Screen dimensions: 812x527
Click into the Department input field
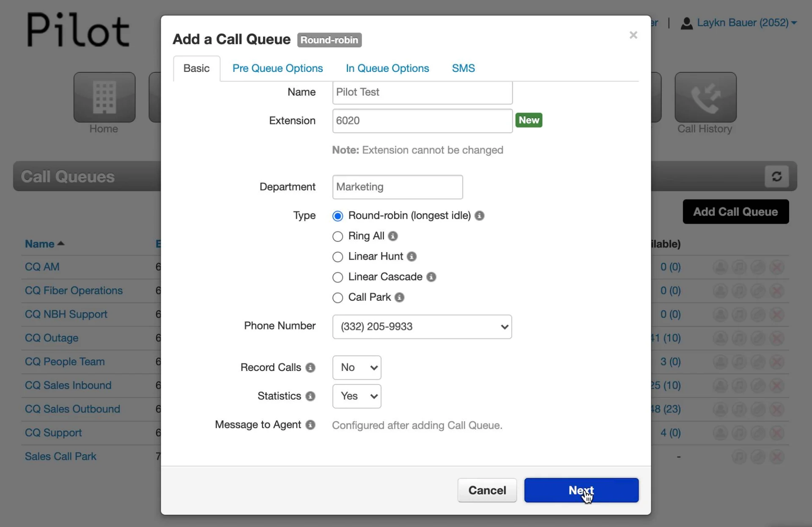tap(397, 187)
